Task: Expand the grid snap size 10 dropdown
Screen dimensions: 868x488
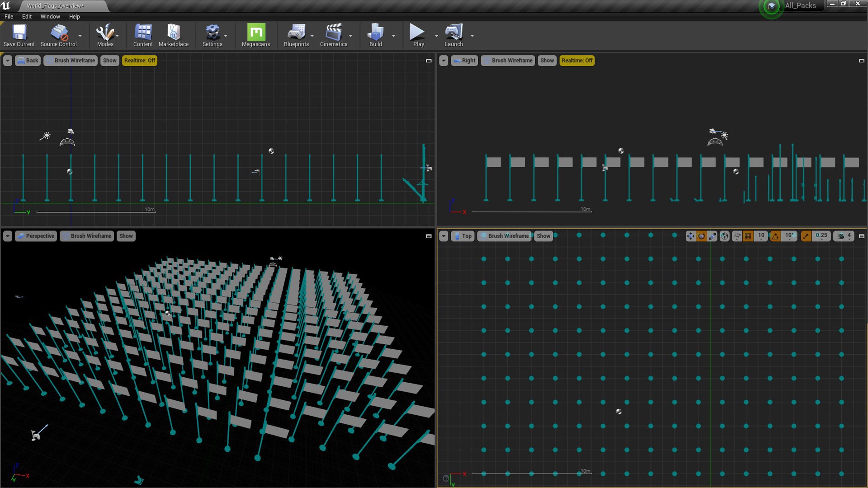Action: pyautogui.click(x=761, y=236)
